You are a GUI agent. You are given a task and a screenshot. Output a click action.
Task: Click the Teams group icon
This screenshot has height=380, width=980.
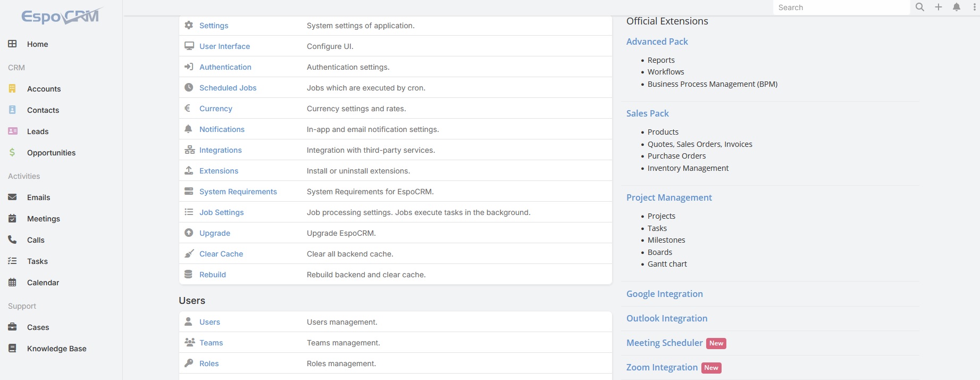[x=189, y=342]
